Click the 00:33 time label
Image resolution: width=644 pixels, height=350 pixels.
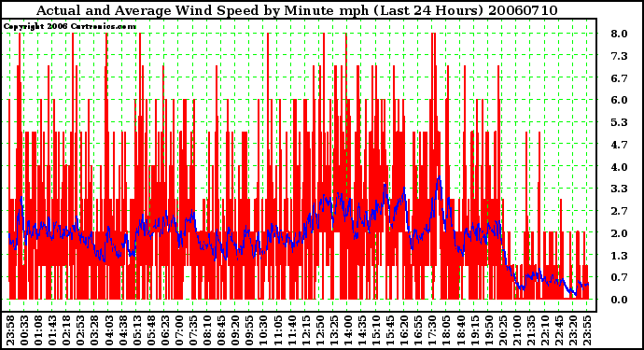[x=24, y=330]
